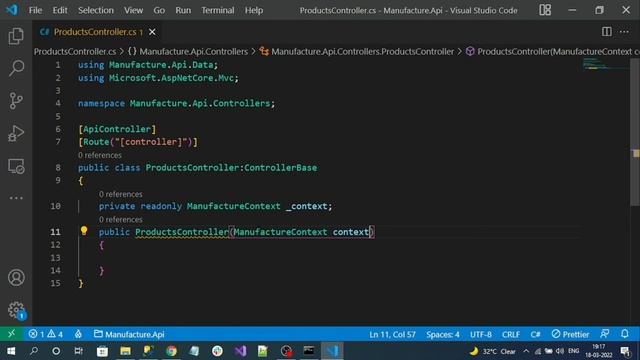This screenshot has height=360, width=640.
Task: Go to line via Ln 11, Col 57
Action: [392, 334]
